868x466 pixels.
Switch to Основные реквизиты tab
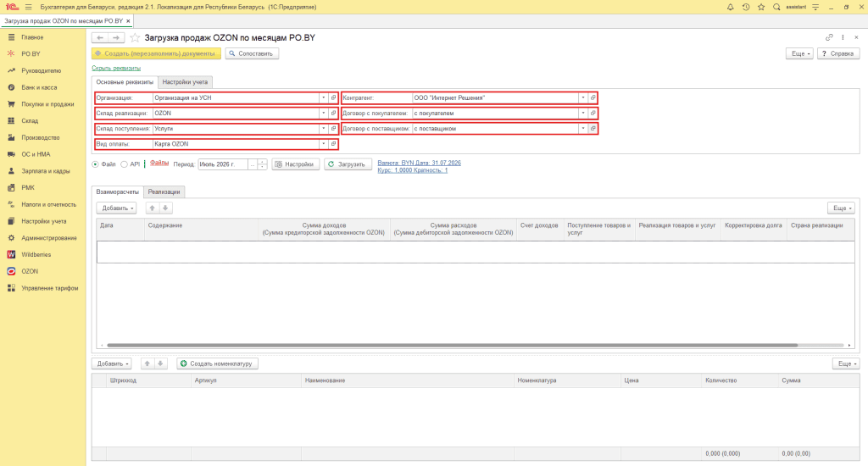(x=125, y=82)
